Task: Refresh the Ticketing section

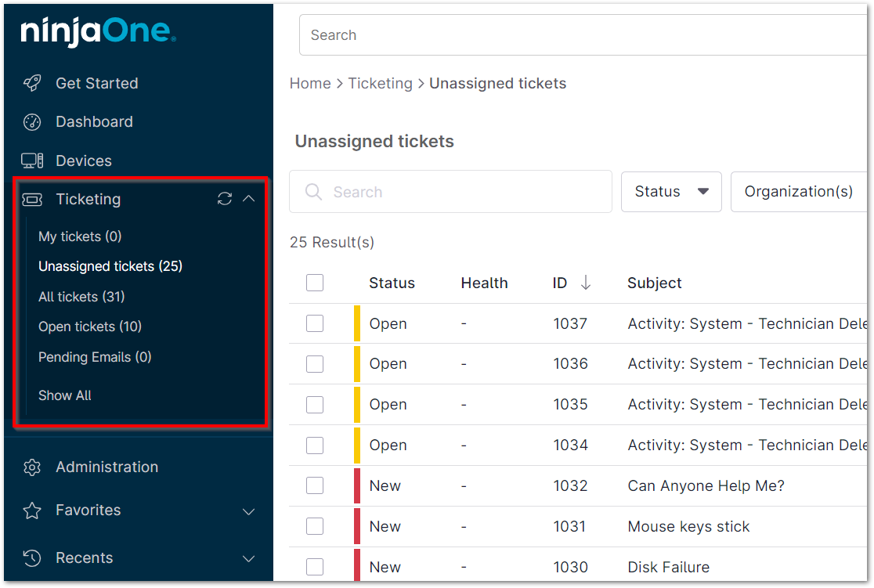Action: [224, 199]
